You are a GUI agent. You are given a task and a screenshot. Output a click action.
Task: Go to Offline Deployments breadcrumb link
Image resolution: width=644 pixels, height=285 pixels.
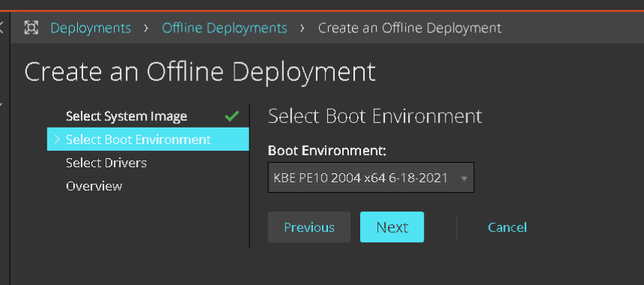[x=224, y=28]
